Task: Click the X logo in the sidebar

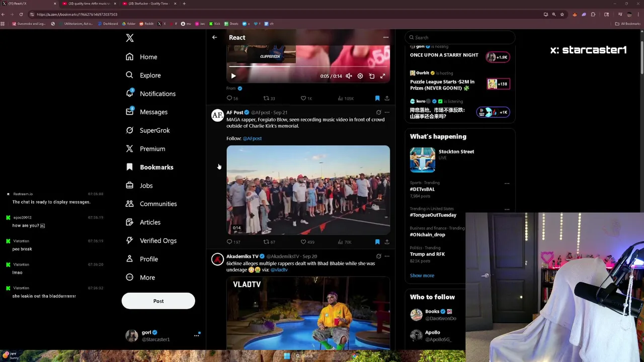Action: coord(130,38)
